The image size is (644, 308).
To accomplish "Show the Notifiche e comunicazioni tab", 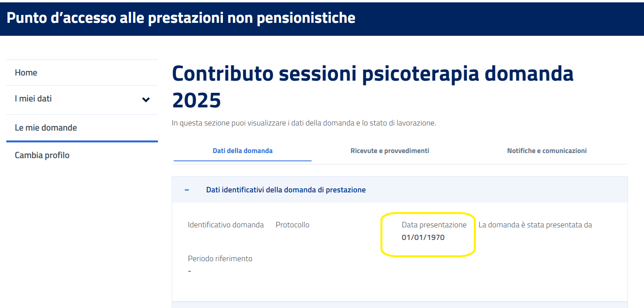I will click(x=547, y=151).
